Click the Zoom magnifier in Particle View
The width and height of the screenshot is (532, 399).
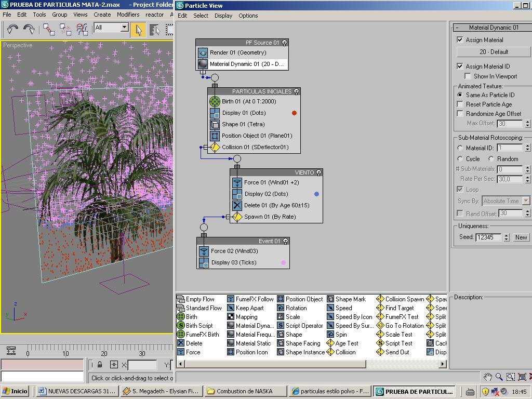(x=499, y=377)
